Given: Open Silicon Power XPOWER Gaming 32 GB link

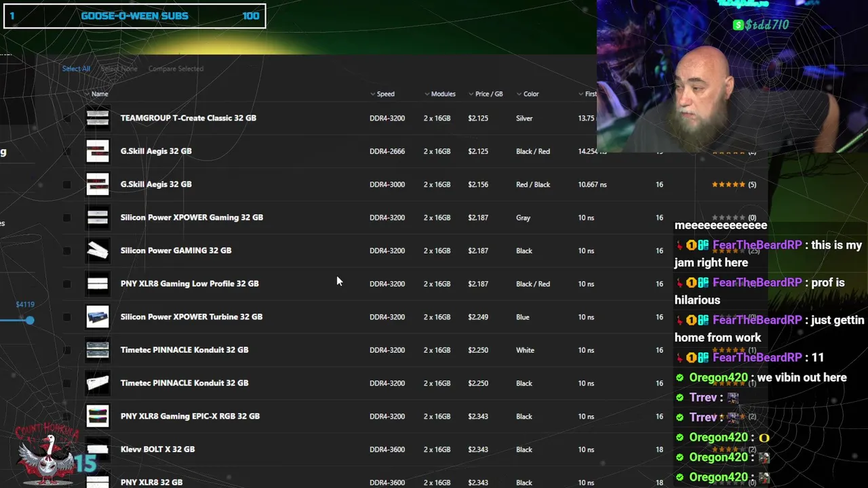Looking at the screenshot, I should coord(192,218).
